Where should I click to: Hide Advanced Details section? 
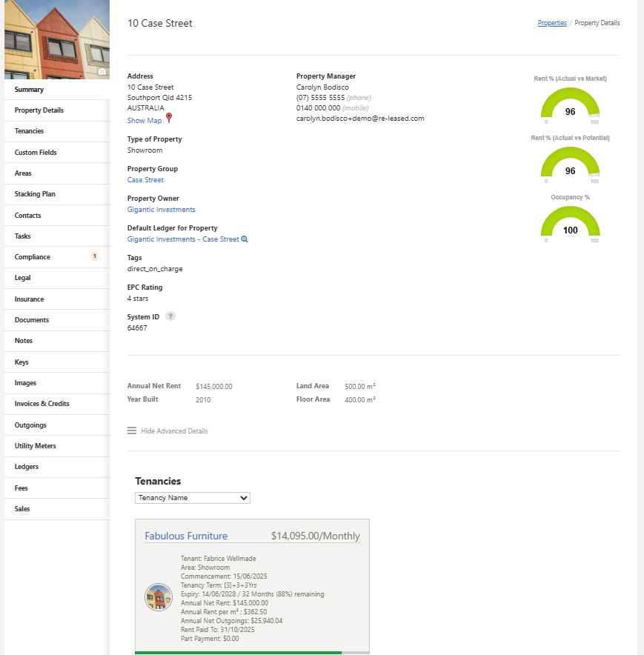coord(174,431)
